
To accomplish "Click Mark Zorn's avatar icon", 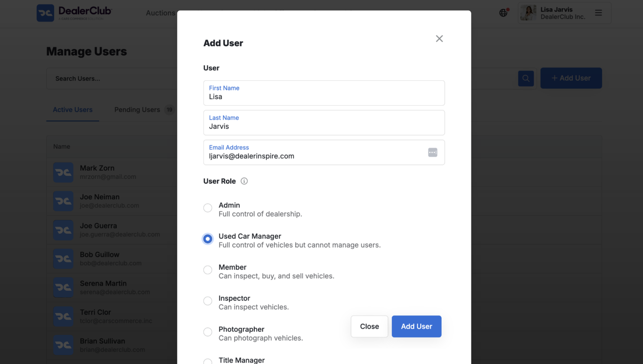I will click(63, 172).
